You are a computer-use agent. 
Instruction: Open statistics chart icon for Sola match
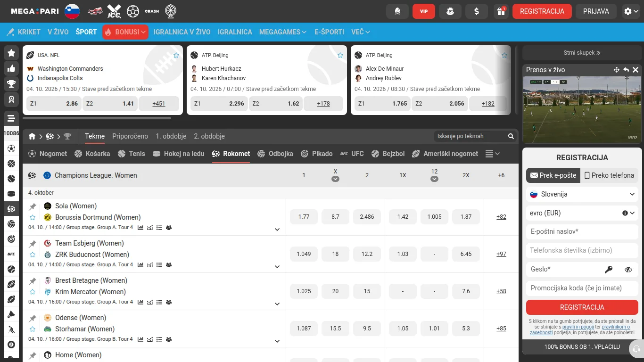pos(140,228)
